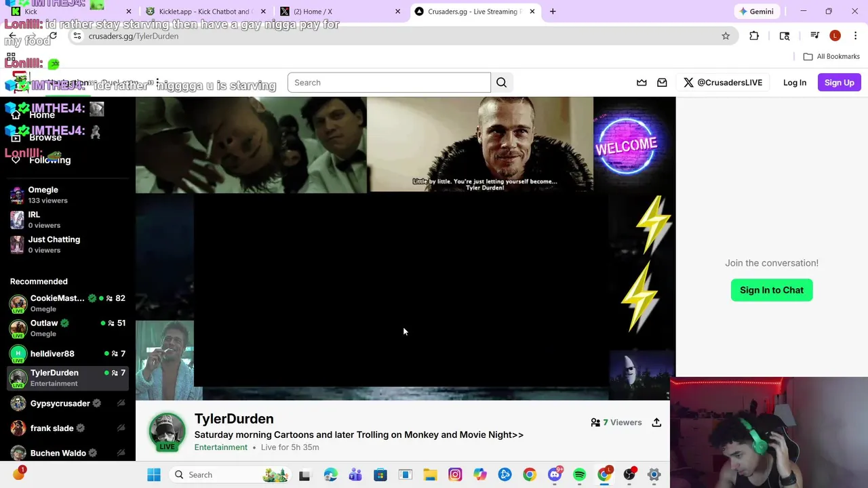Open frank slade channel
Screen dimensions: 868x488
pyautogui.click(x=68, y=428)
